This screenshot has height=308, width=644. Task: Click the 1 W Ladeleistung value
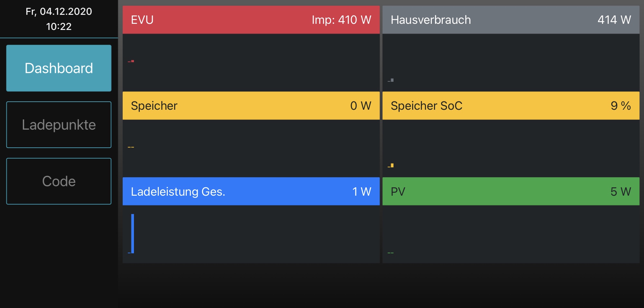(362, 192)
